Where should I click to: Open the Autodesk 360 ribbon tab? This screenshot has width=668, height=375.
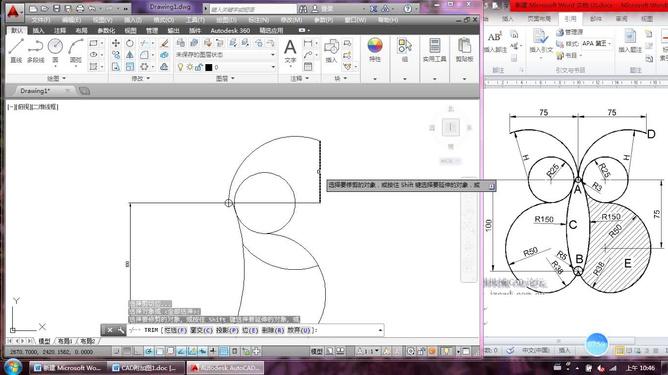(x=230, y=31)
